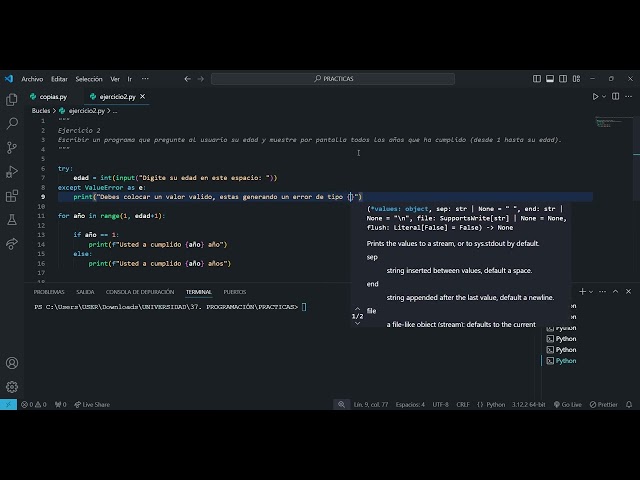Select interpreter 3.12.2 64-bit
The height and width of the screenshot is (480, 640).
(x=529, y=404)
